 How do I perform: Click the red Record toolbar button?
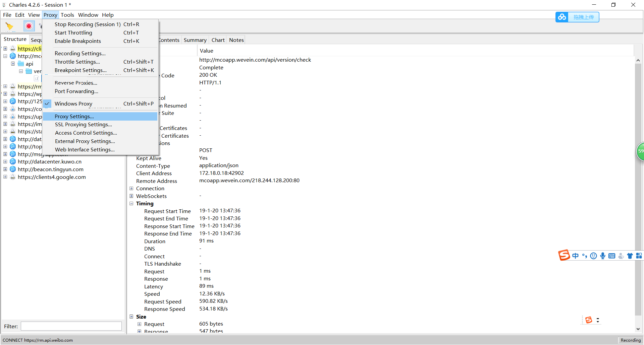click(29, 26)
